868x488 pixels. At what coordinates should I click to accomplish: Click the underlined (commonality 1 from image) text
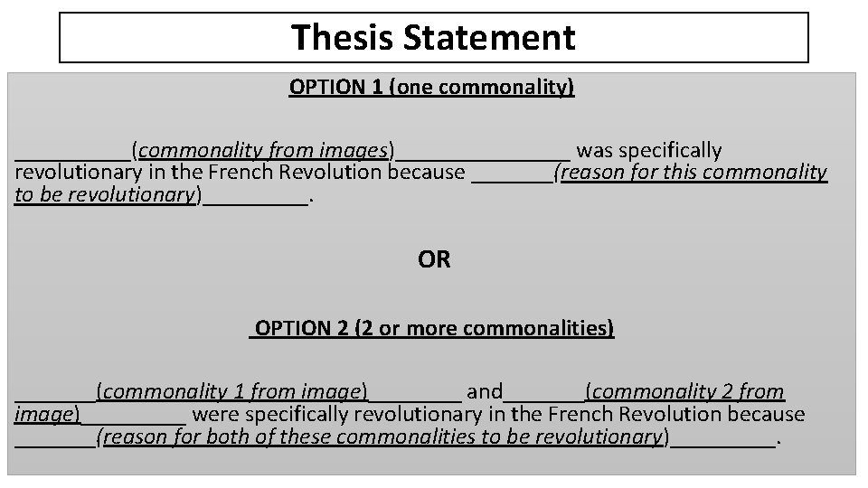[x=232, y=391]
